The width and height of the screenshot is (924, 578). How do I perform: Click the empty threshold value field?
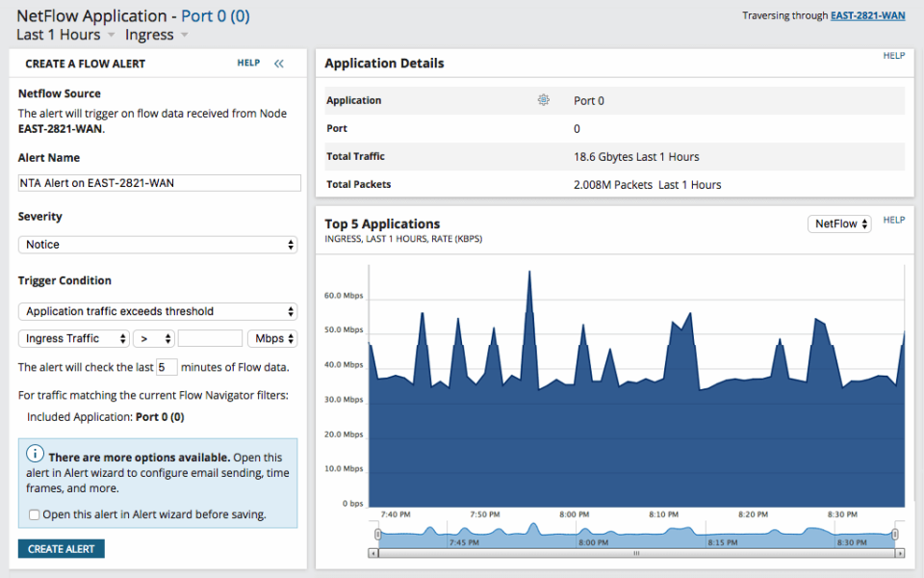tap(210, 338)
